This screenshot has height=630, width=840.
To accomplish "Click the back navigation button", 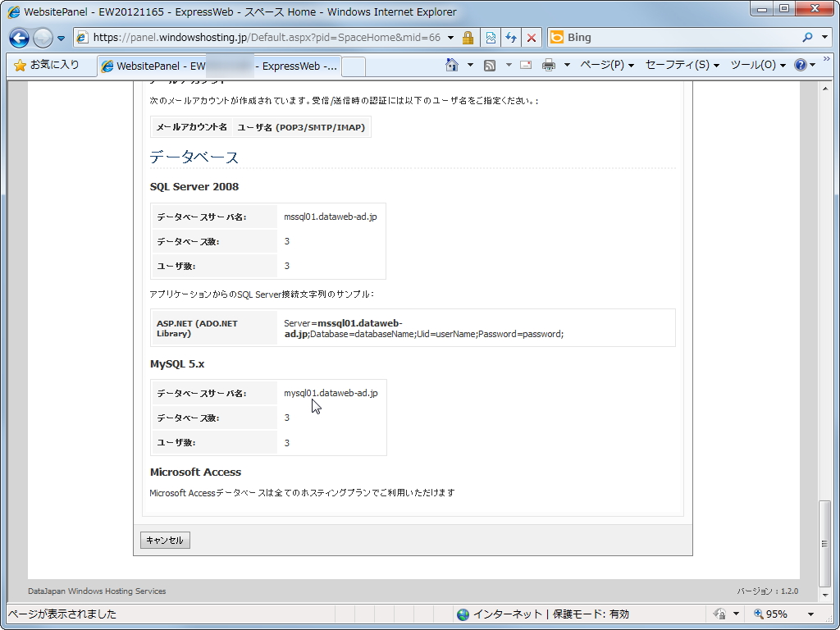I will click(x=19, y=38).
